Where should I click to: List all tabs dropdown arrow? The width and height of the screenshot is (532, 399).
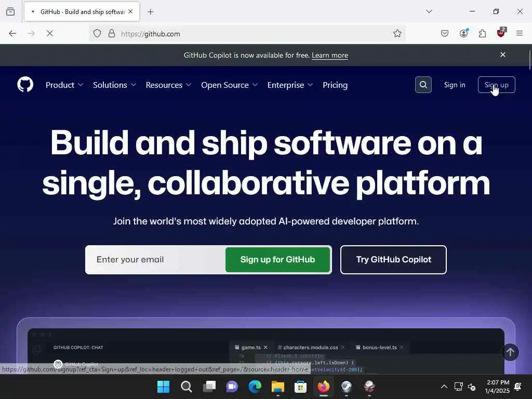coord(429,11)
